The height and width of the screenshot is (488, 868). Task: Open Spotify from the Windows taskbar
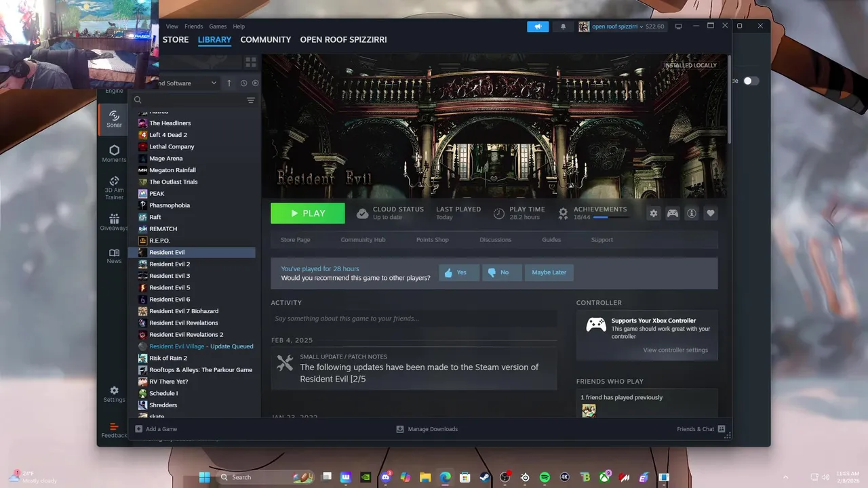(x=545, y=477)
